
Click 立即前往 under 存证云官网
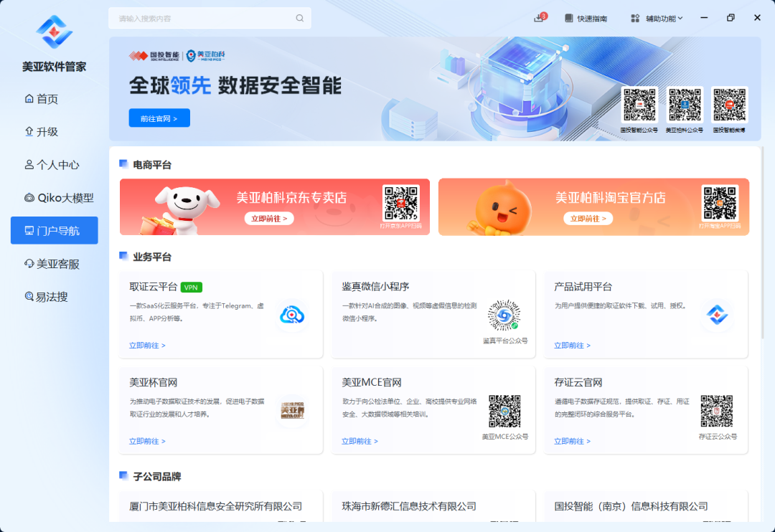tap(573, 441)
